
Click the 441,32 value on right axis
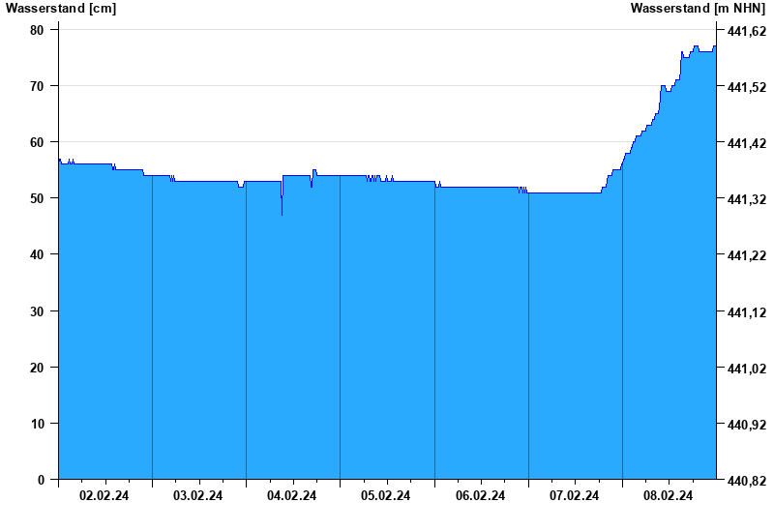point(747,199)
